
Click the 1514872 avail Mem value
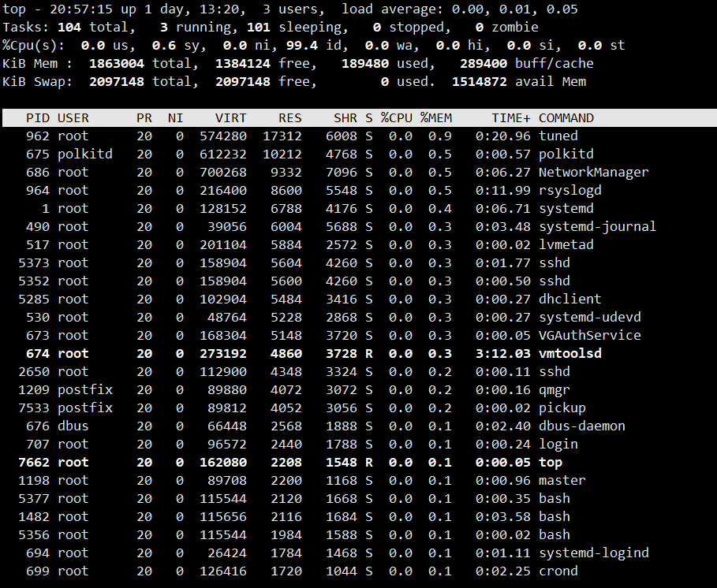click(x=480, y=82)
